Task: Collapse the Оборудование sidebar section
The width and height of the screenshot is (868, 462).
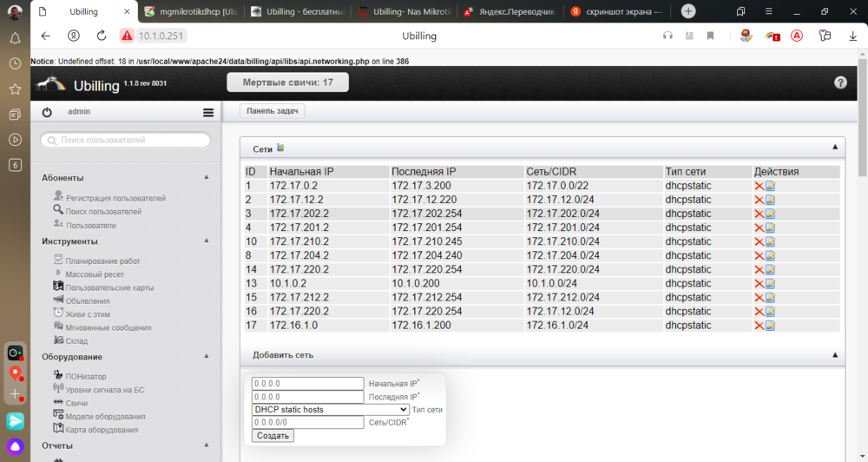Action: coord(207,356)
